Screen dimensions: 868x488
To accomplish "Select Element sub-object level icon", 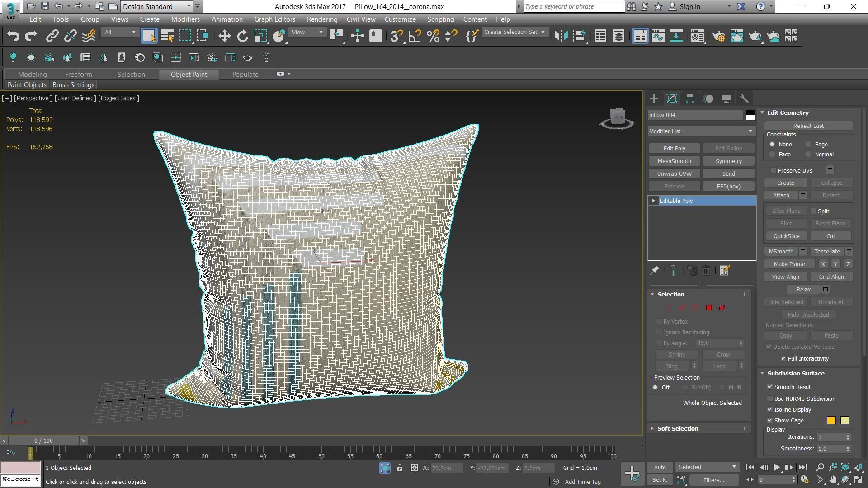I will [x=722, y=308].
